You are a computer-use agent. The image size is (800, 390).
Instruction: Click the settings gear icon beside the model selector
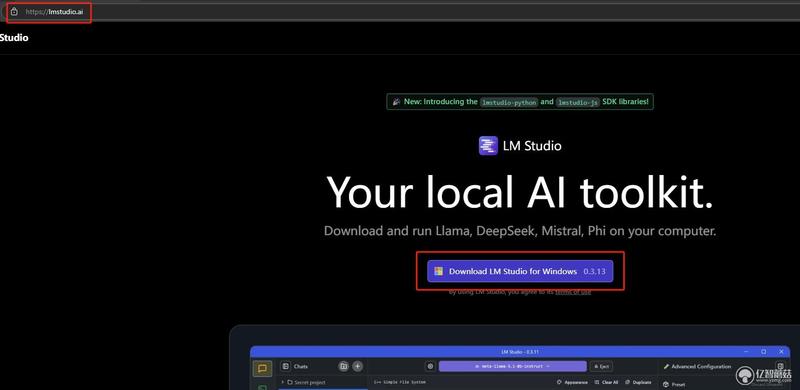[x=430, y=366]
